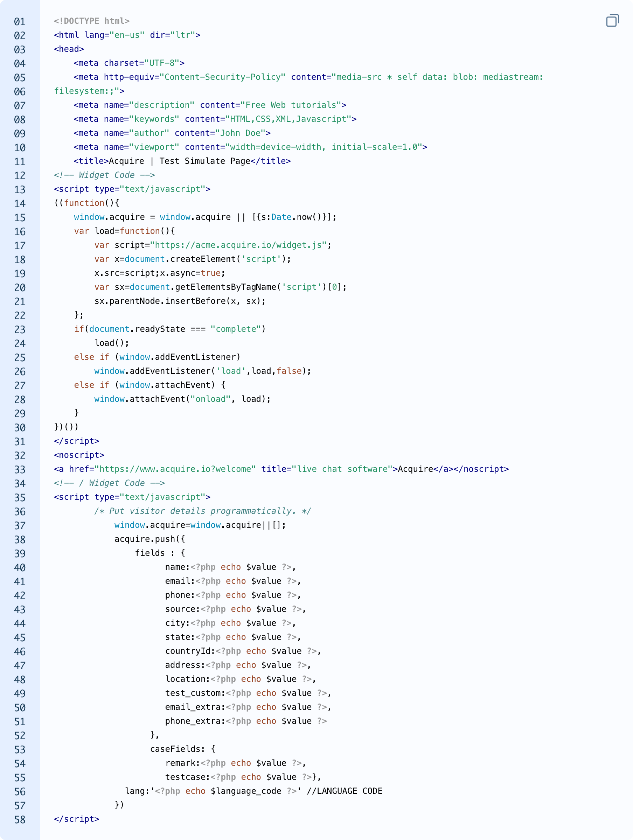
Task: Click the 'sx.parentNode.insertBefore(x, sx);' line
Action: point(180,301)
